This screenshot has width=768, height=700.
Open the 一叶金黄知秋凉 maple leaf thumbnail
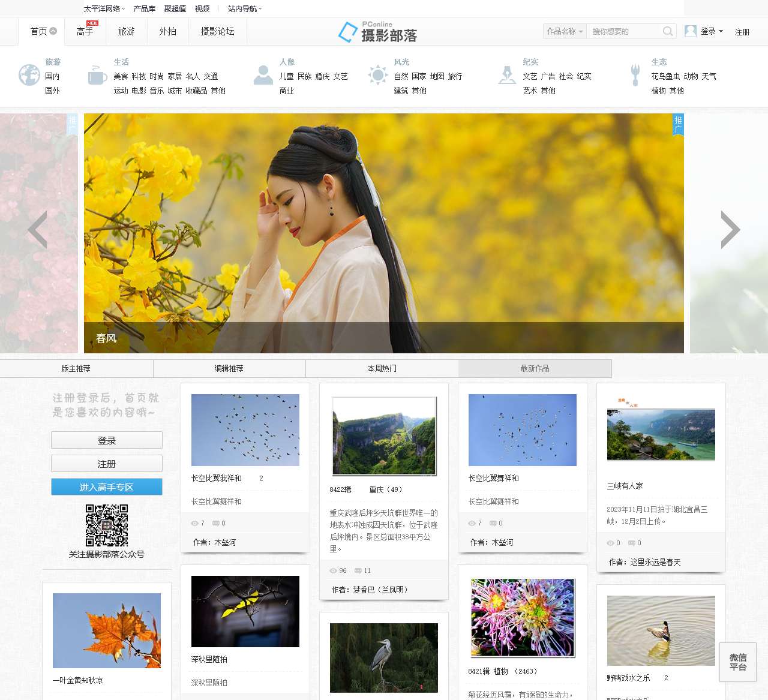click(107, 630)
